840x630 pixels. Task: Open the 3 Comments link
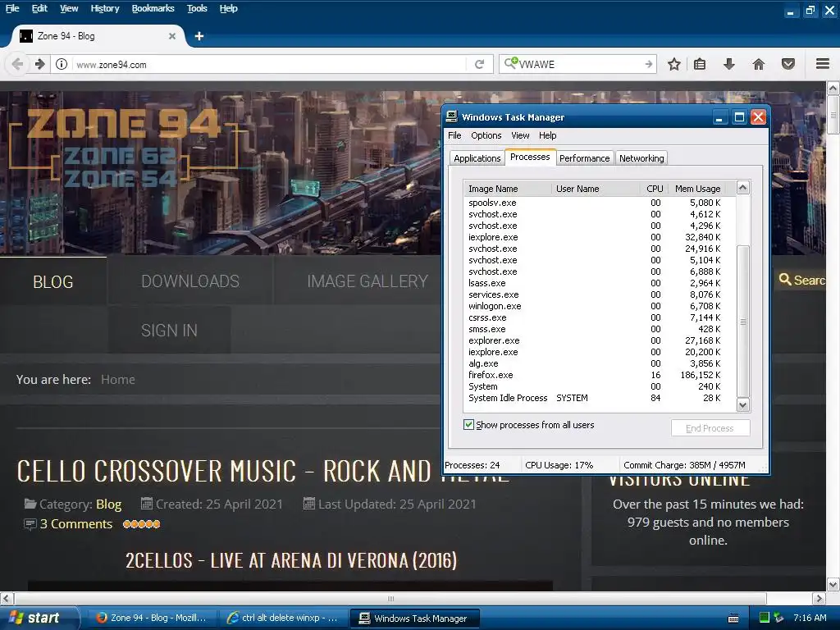[x=76, y=524]
